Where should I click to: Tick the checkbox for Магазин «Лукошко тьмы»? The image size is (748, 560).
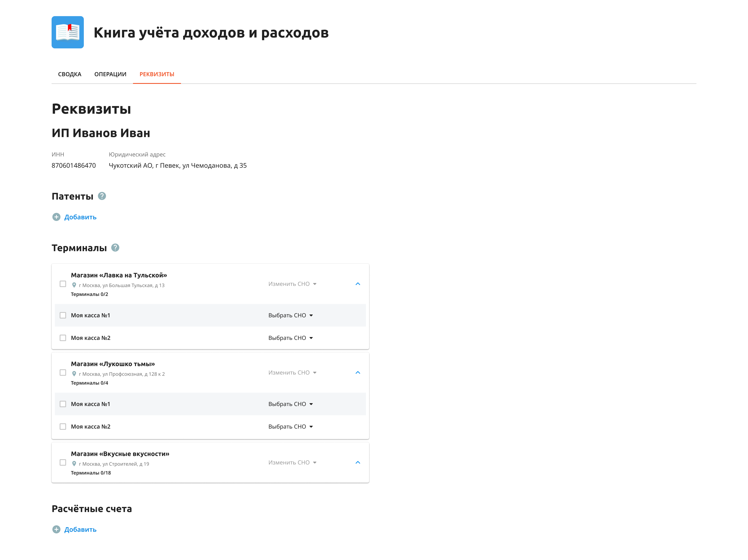pyautogui.click(x=63, y=373)
